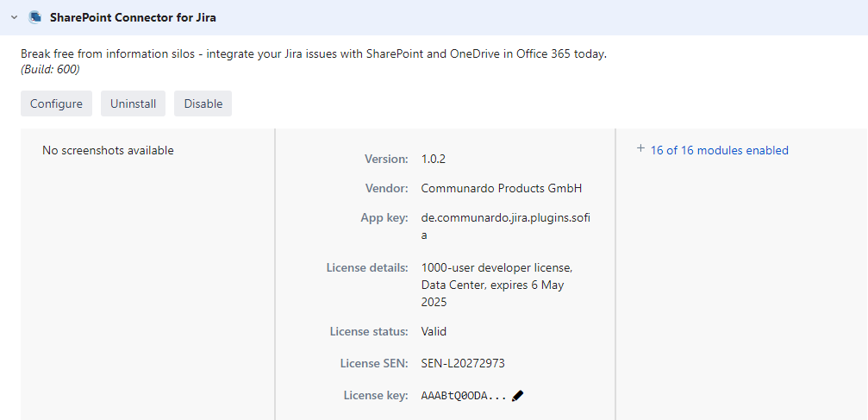This screenshot has height=420, width=868.
Task: Click the version number 1.0.2
Action: point(433,159)
